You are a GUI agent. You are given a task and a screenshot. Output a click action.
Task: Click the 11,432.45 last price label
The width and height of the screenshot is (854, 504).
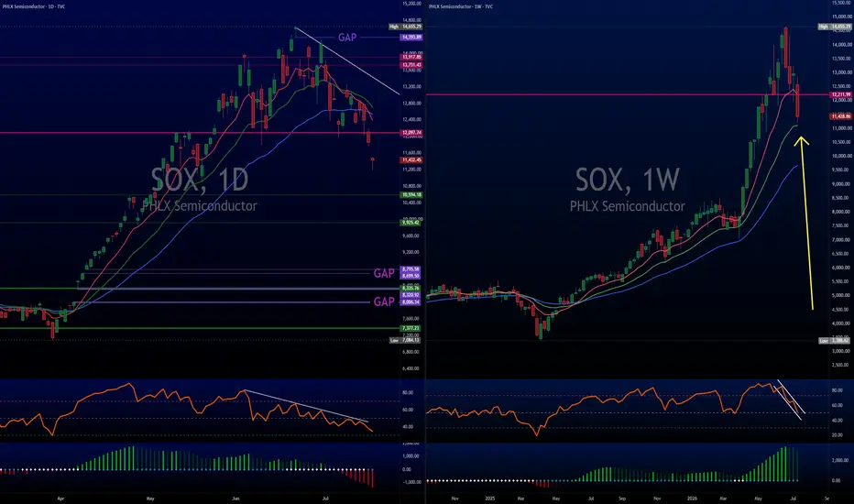click(411, 160)
